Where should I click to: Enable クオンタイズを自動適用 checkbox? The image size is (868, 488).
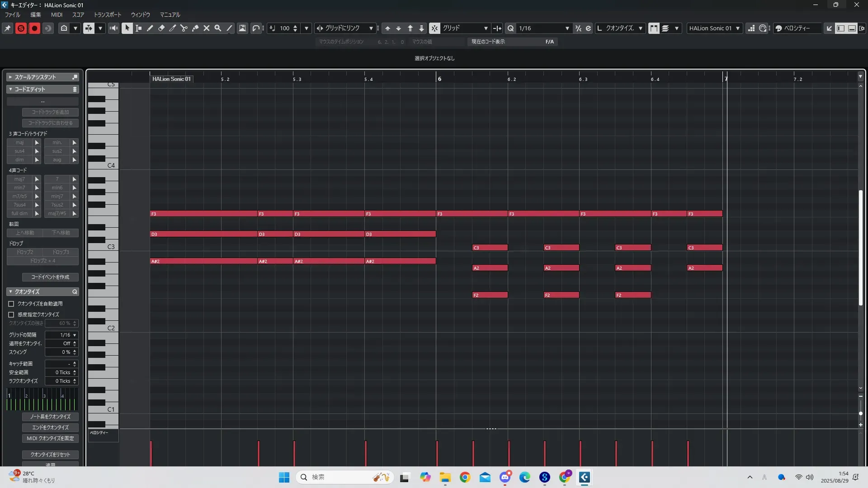11,304
